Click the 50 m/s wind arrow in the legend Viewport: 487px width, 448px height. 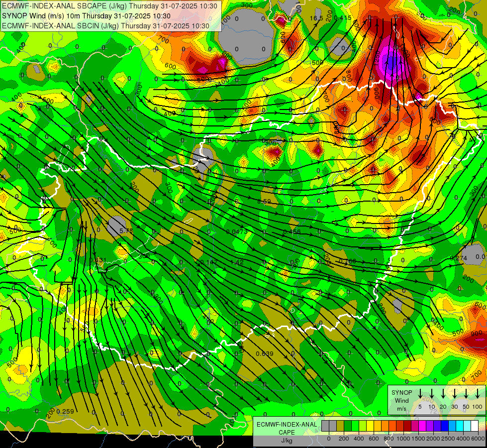466,394
